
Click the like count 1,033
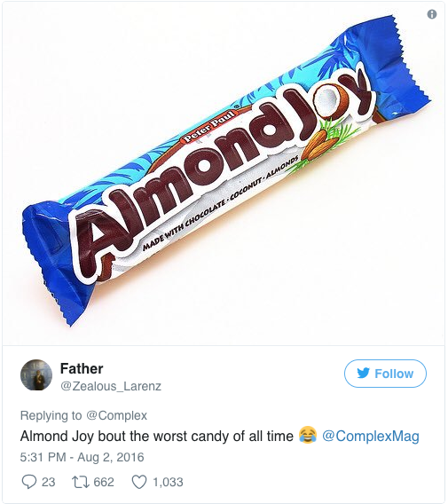click(168, 482)
